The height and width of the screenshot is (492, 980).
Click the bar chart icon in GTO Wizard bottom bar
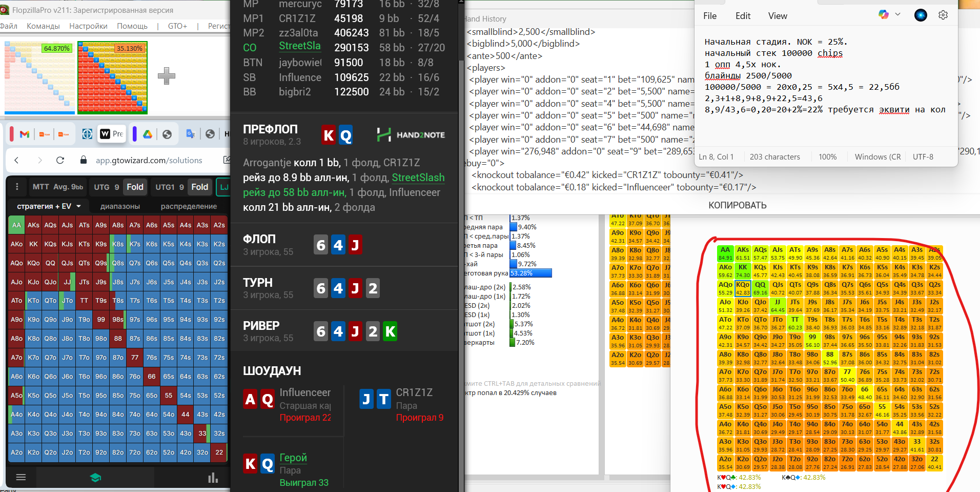pyautogui.click(x=213, y=478)
